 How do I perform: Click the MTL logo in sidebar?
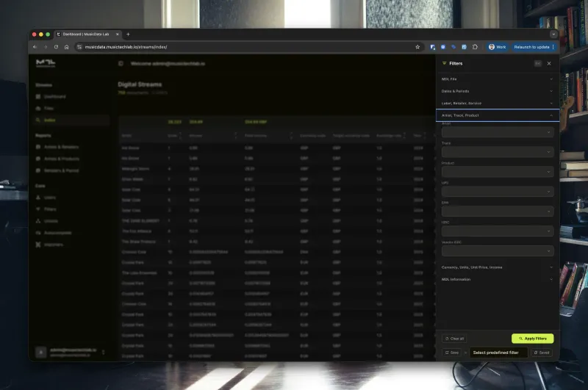click(46, 63)
